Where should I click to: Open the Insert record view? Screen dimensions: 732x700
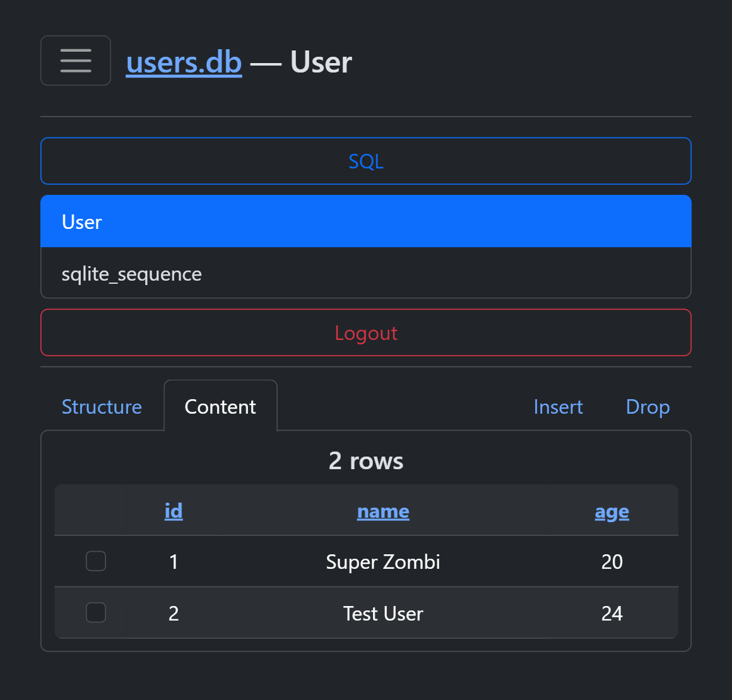click(558, 407)
